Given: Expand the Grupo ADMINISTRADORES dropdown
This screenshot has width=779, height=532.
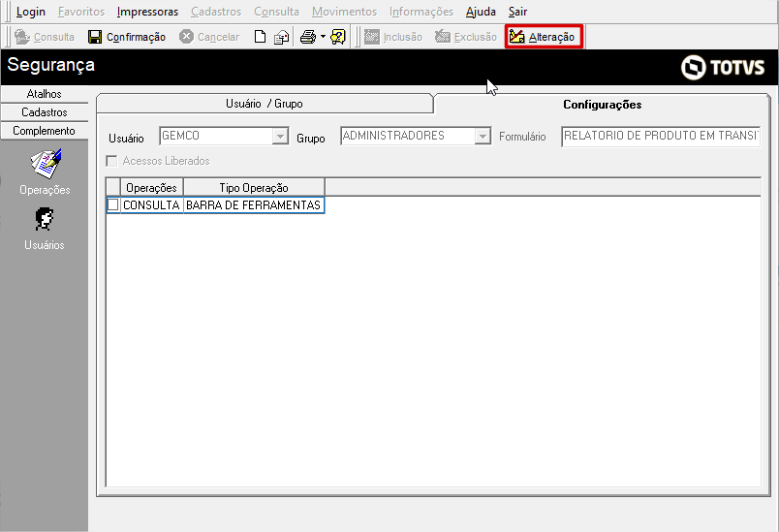Looking at the screenshot, I should [x=483, y=136].
